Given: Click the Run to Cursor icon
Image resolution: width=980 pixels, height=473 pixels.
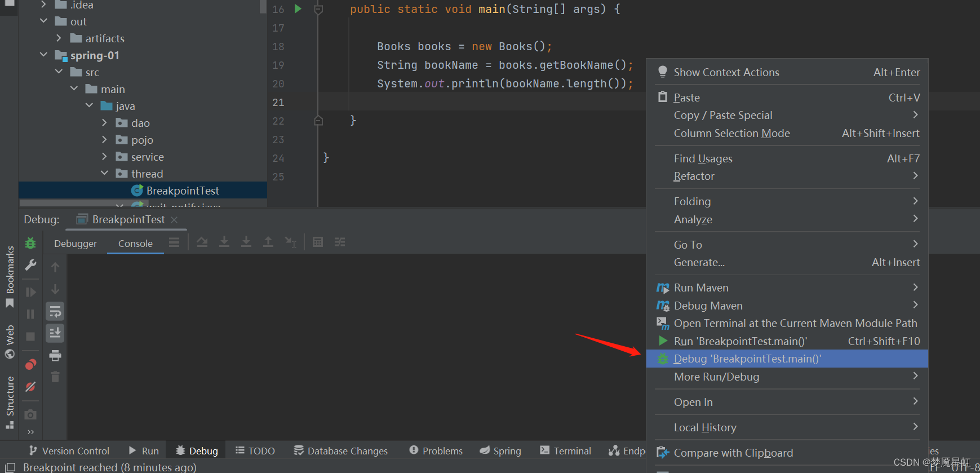Looking at the screenshot, I should click(290, 242).
